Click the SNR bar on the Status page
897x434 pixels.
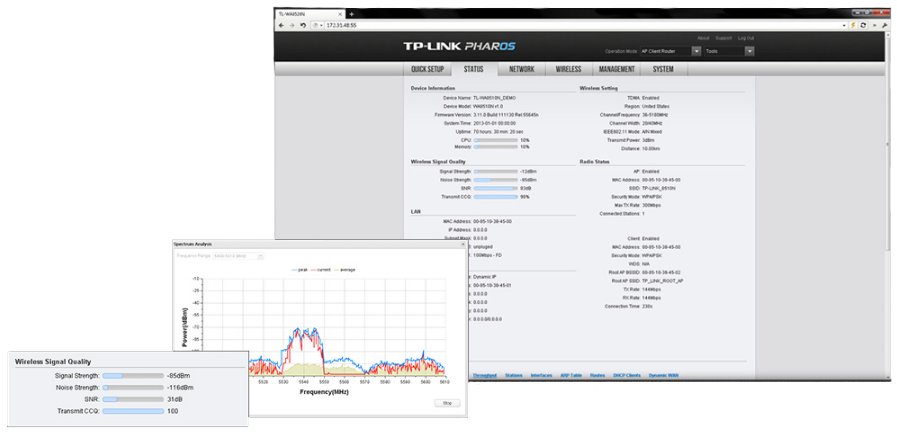click(x=495, y=188)
